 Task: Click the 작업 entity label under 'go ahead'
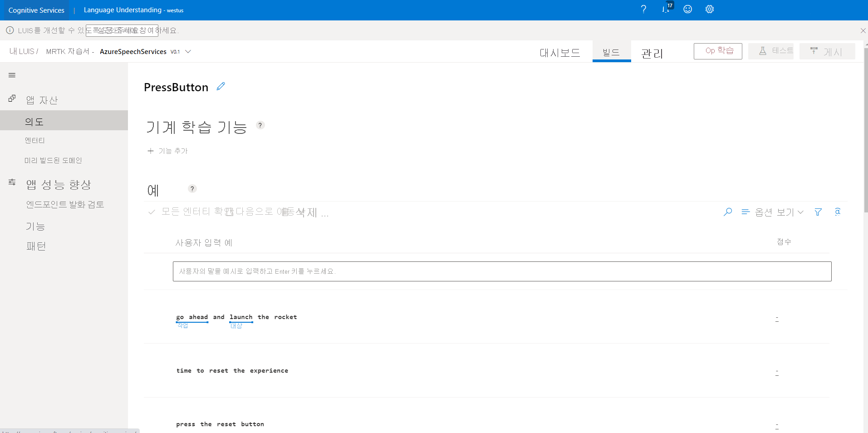point(183,325)
